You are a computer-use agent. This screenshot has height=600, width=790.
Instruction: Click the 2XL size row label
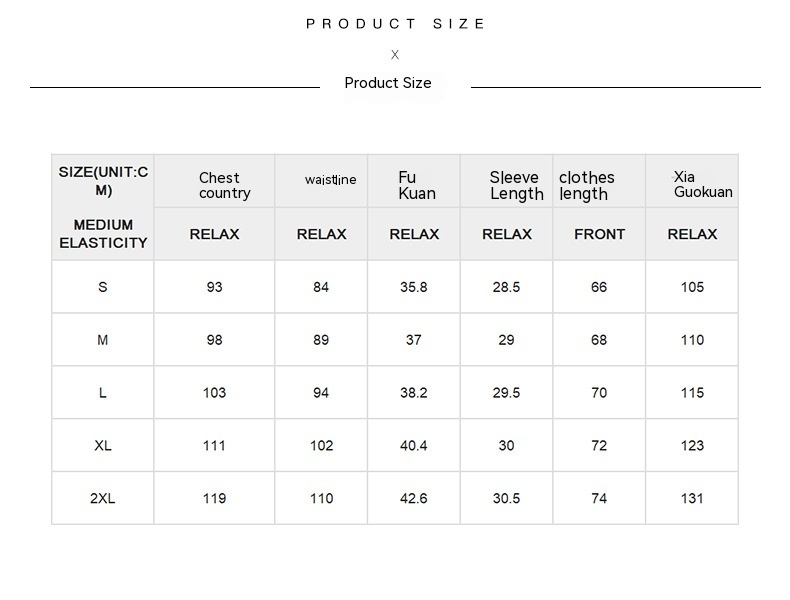(103, 499)
